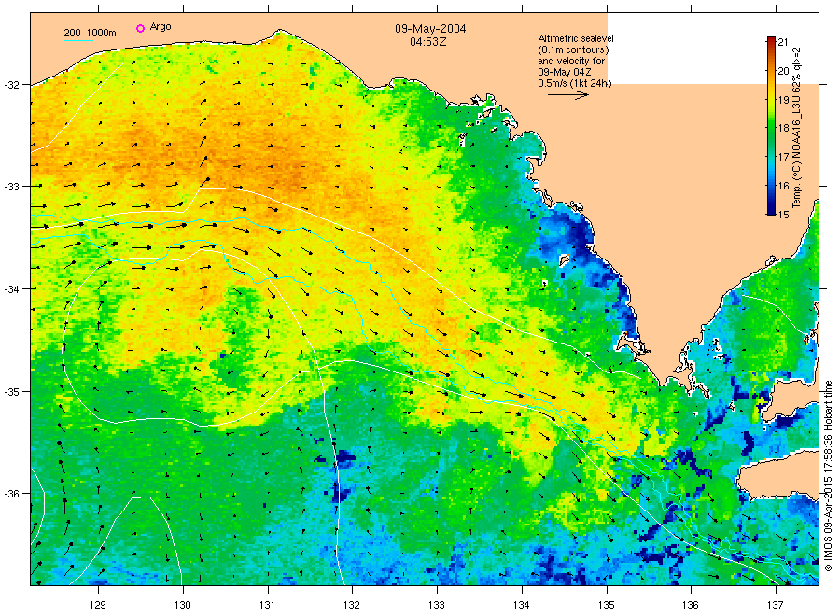Click the "and velocity for" legend line
The image size is (840, 616).
coord(571,61)
